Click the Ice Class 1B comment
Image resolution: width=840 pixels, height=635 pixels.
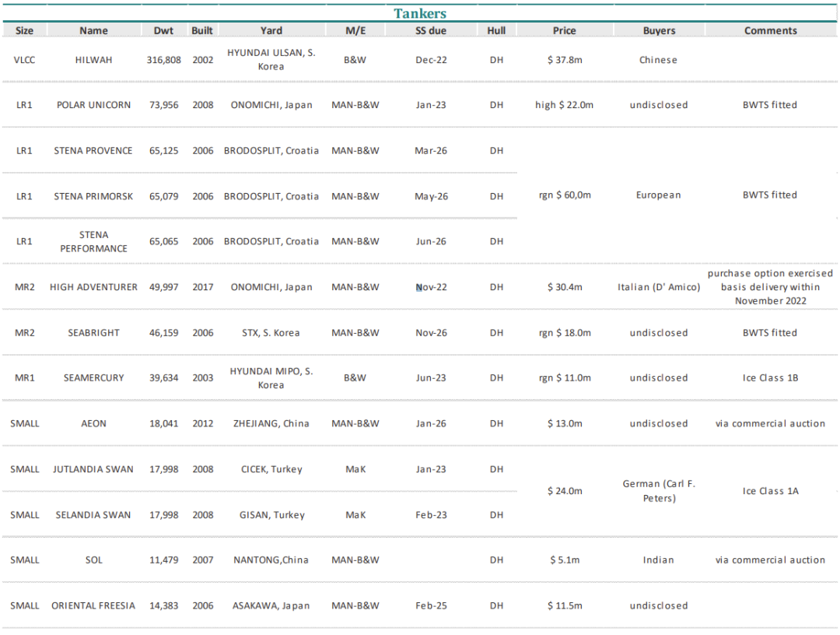(x=770, y=378)
